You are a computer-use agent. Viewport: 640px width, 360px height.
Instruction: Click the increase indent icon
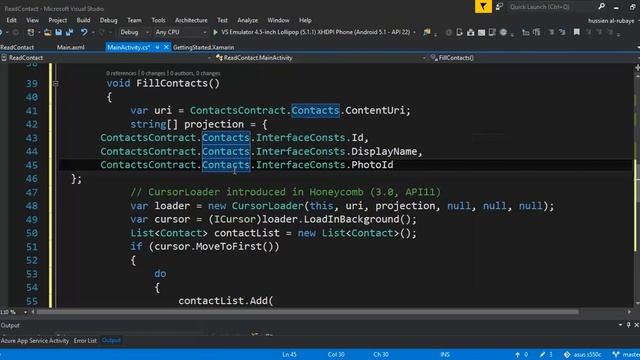click(x=536, y=32)
